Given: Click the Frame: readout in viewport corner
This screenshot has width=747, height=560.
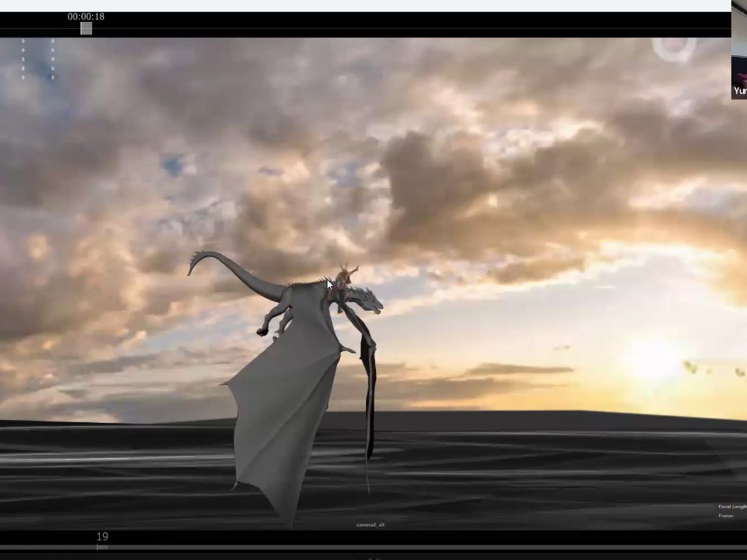Looking at the screenshot, I should click(727, 516).
